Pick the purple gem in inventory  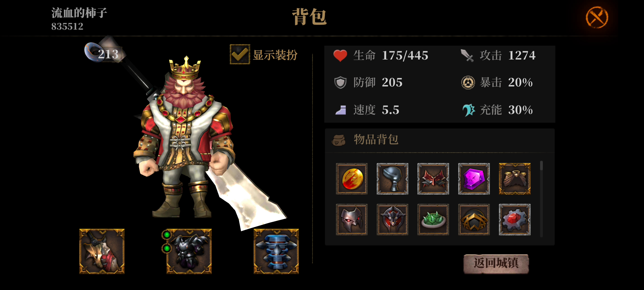click(x=474, y=179)
